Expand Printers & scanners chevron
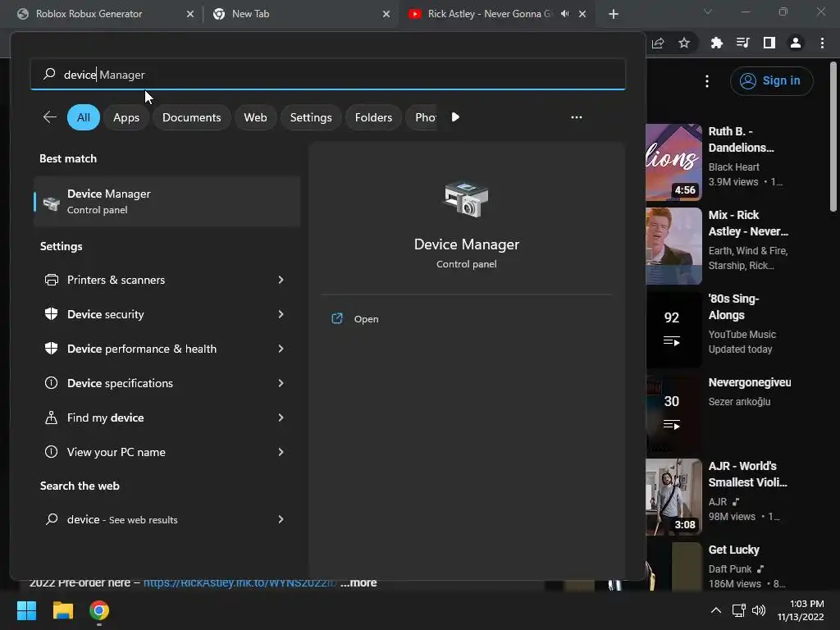Viewport: 840px width, 630px height. 281,280
